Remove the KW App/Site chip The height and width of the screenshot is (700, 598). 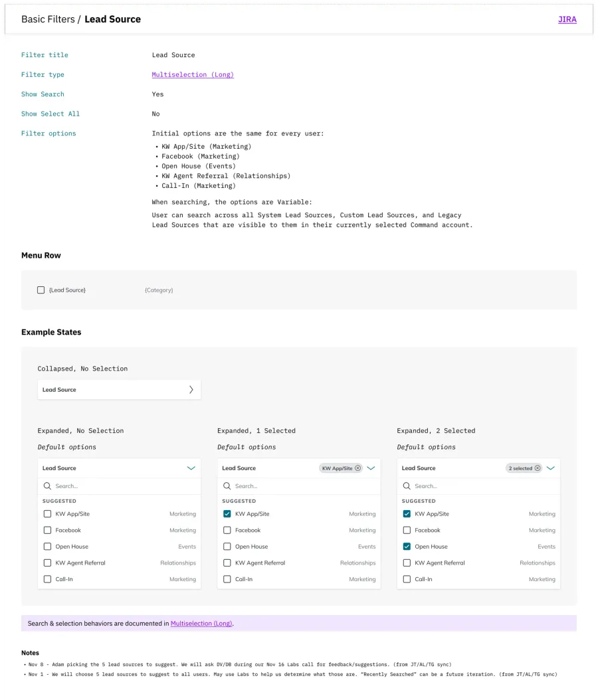(357, 468)
